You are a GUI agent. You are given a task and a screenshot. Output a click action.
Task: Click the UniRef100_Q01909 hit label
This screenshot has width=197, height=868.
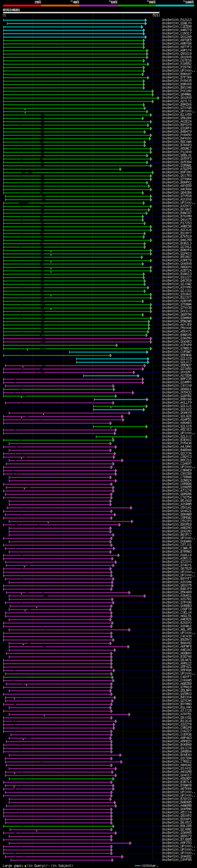pos(177,98)
